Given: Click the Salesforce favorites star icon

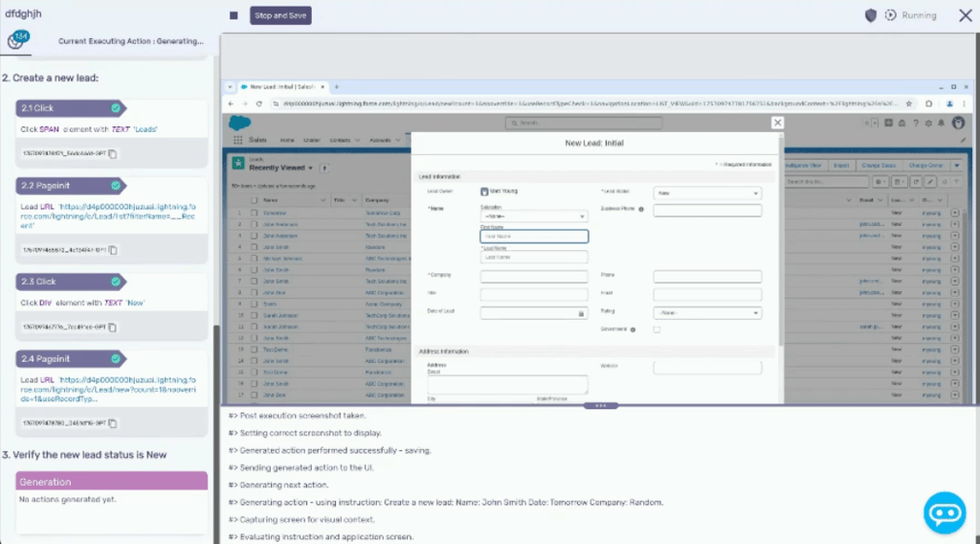Looking at the screenshot, I should point(867,124).
